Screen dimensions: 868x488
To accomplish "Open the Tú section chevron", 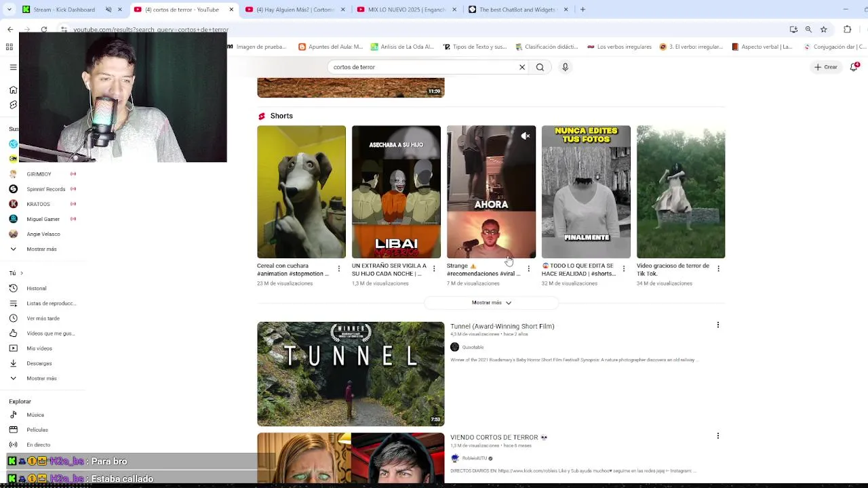I will point(22,273).
